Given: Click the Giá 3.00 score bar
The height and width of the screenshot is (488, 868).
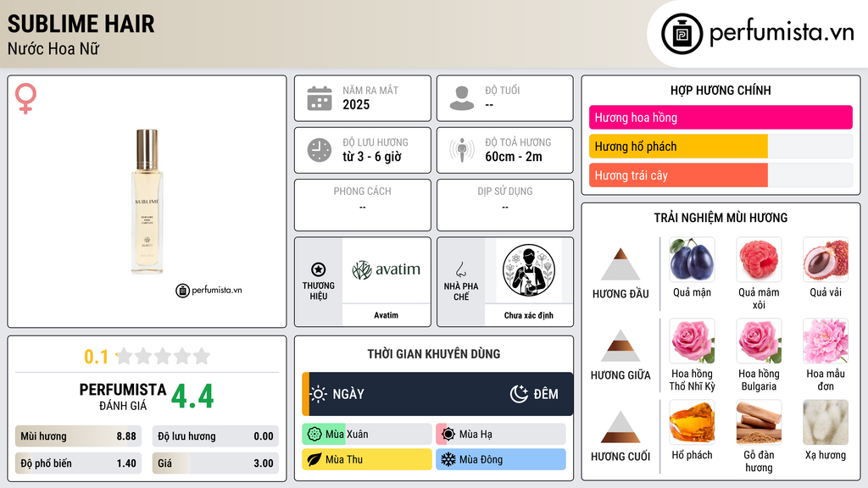Looking at the screenshot, I should click(x=215, y=463).
